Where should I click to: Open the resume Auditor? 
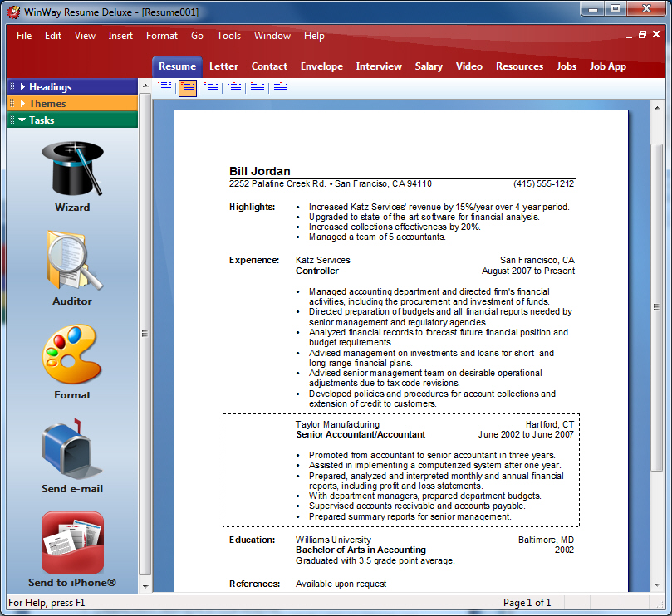tap(71, 267)
